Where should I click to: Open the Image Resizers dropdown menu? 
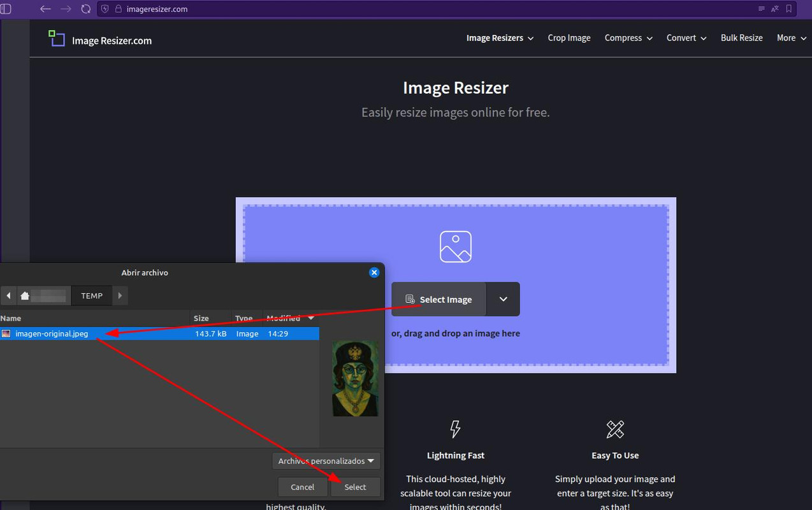500,38
